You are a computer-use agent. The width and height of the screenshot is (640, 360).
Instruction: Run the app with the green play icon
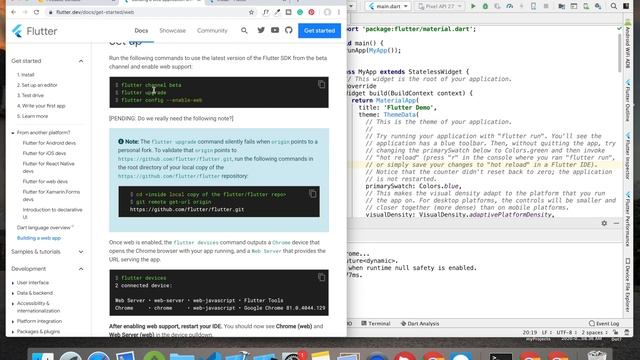[473, 6]
